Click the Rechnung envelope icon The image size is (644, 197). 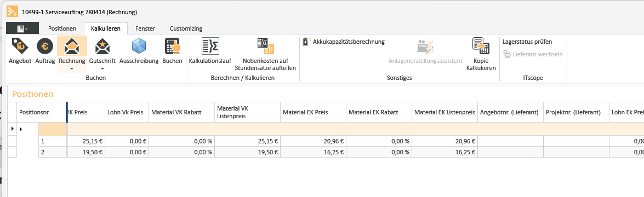[x=72, y=47]
